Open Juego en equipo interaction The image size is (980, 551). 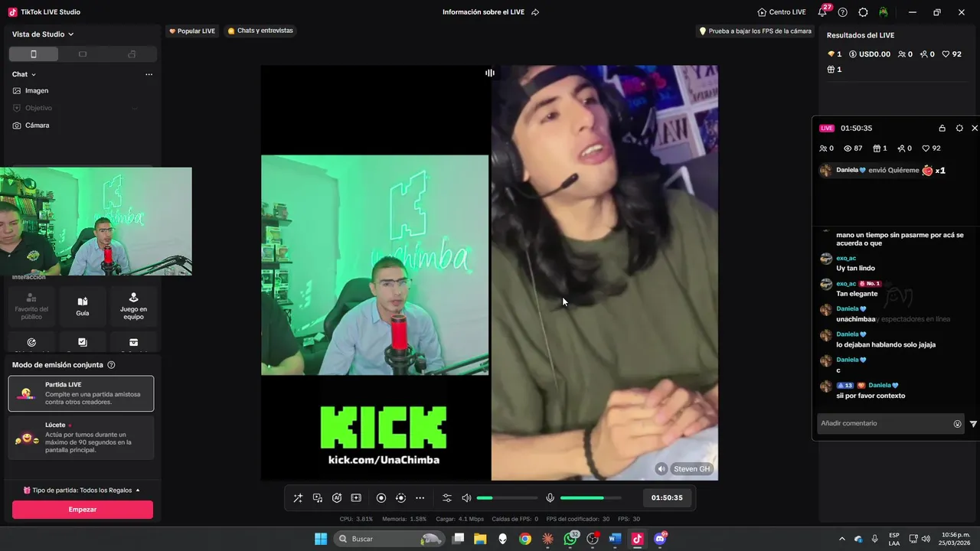[133, 306]
